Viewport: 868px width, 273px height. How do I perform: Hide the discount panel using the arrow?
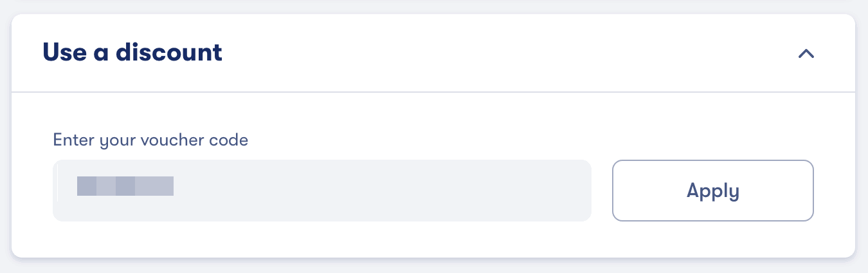point(806,54)
